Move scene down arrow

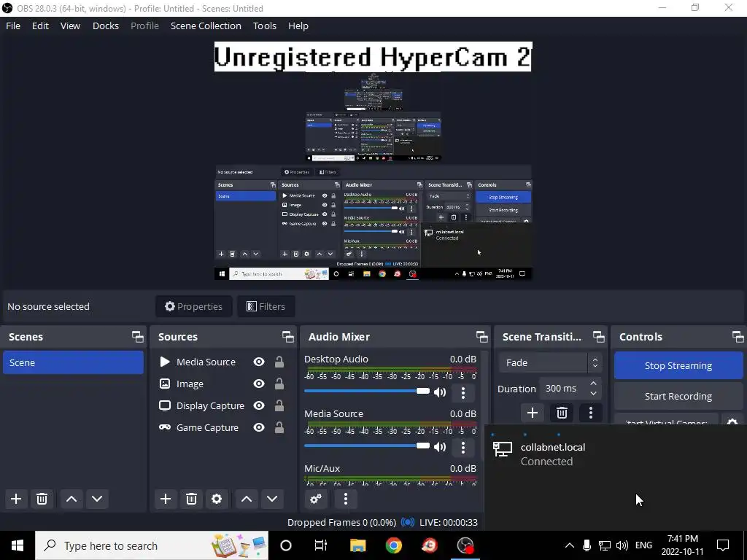[x=97, y=499]
